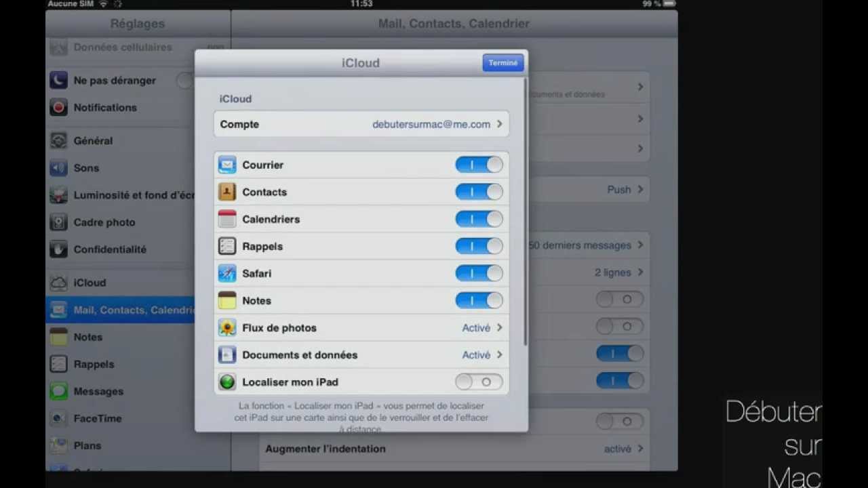Click the Rappels icon in the sidebar
This screenshot has height=488, width=868.
59,364
